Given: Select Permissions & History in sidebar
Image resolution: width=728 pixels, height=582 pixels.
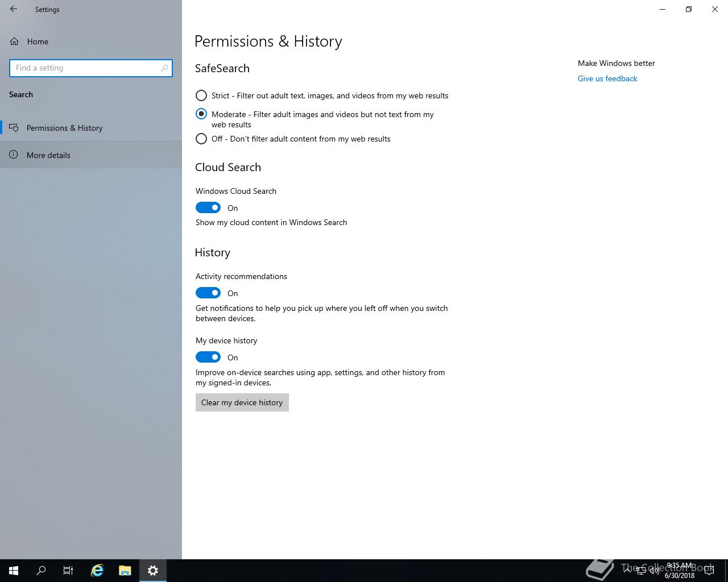Looking at the screenshot, I should [x=91, y=128].
